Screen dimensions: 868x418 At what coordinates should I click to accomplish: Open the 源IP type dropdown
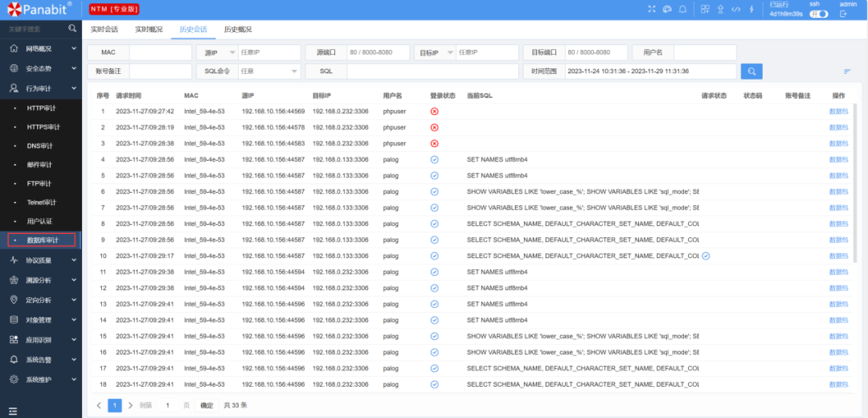point(216,52)
